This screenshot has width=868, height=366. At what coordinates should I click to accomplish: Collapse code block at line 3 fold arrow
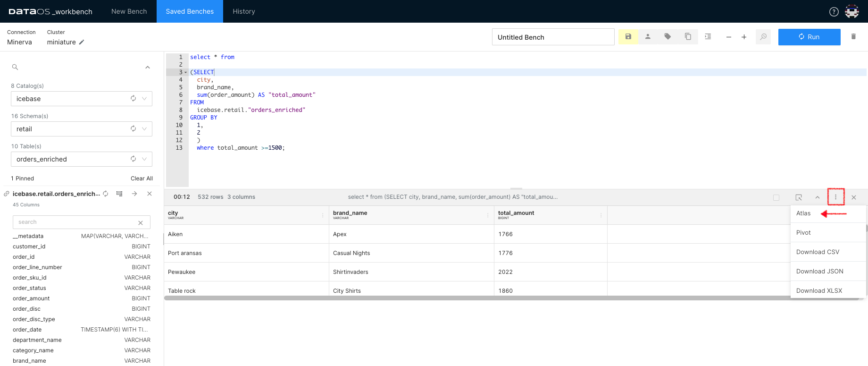click(x=185, y=72)
